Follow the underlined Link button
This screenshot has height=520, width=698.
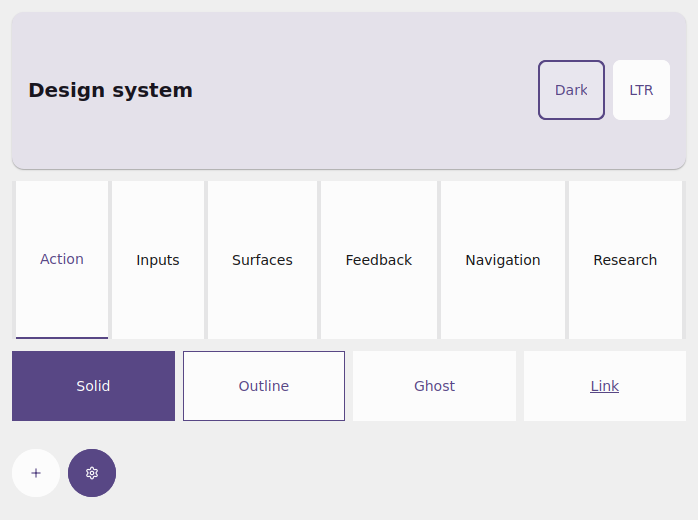605,386
